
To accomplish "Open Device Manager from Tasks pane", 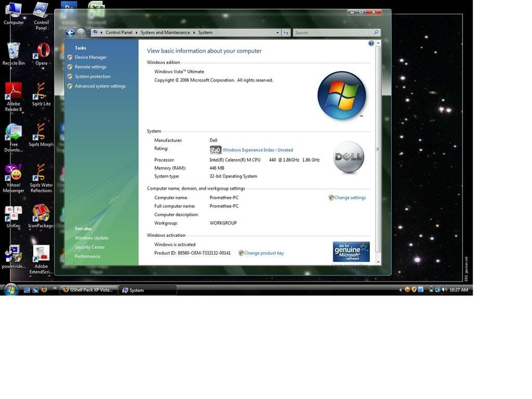I will pyautogui.click(x=90, y=57).
